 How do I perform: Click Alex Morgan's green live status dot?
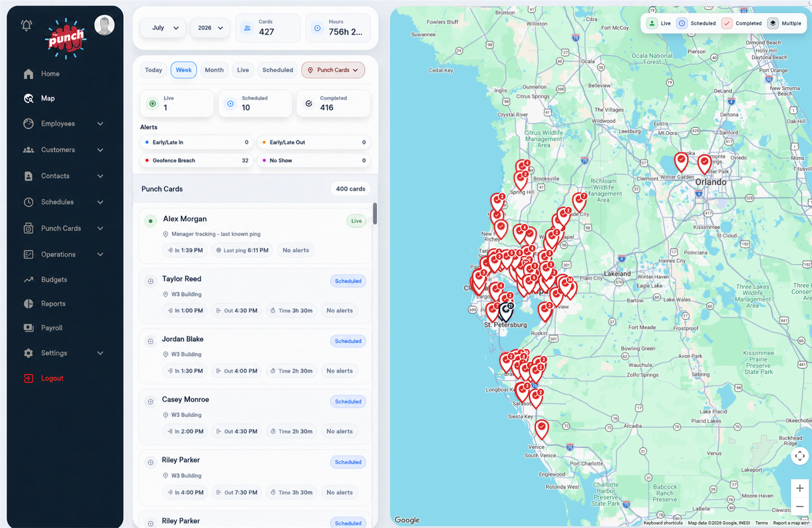tap(151, 221)
